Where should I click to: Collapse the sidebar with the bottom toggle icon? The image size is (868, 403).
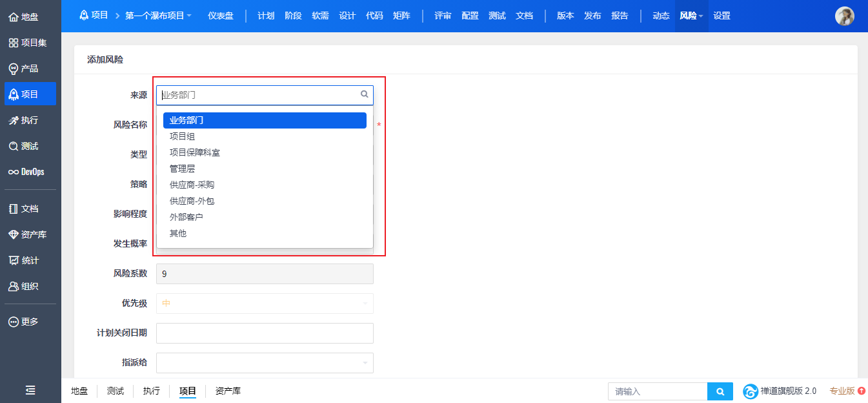(30, 390)
